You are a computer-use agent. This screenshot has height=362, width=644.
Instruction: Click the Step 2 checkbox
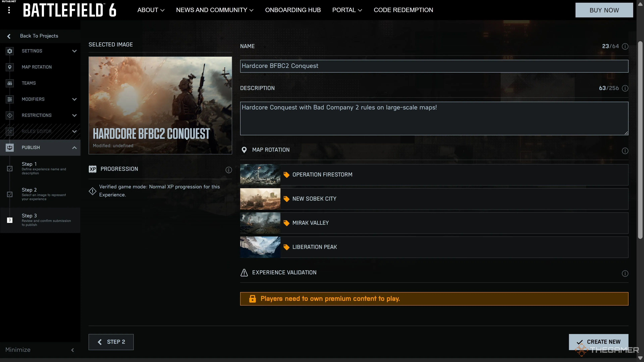[10, 194]
